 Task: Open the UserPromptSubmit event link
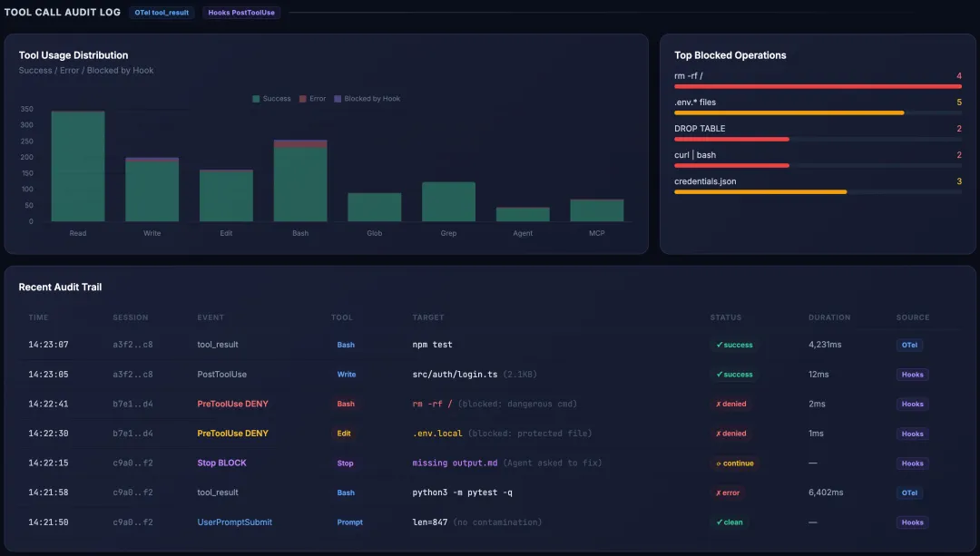(234, 522)
